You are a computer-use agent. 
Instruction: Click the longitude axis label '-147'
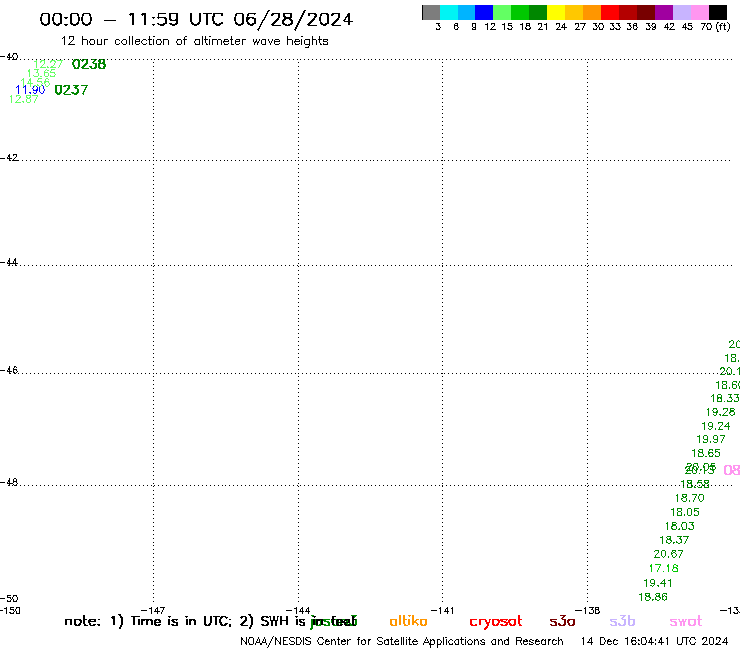[x=153, y=610]
